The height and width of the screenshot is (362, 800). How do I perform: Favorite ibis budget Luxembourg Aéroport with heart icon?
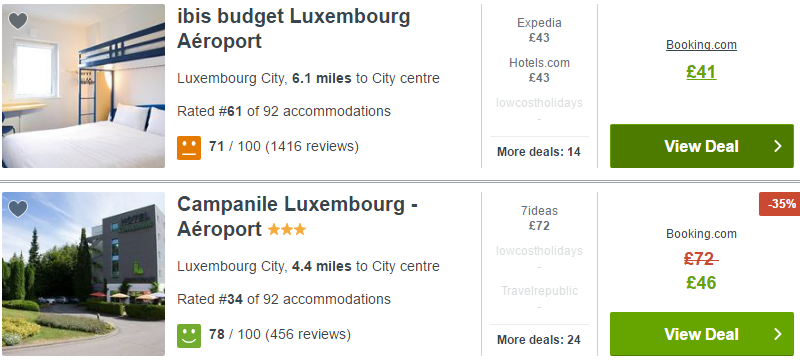coord(18,21)
